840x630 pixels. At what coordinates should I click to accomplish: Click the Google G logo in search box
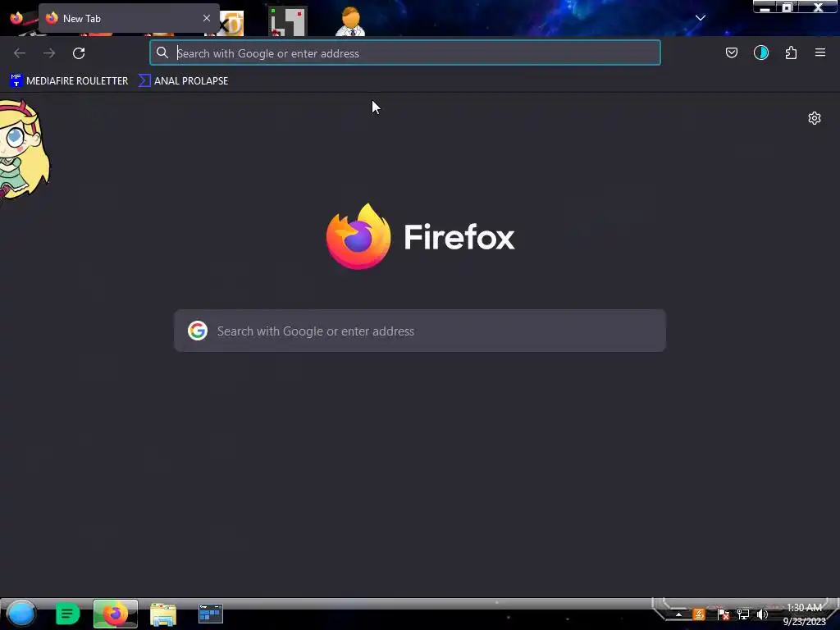(x=198, y=331)
